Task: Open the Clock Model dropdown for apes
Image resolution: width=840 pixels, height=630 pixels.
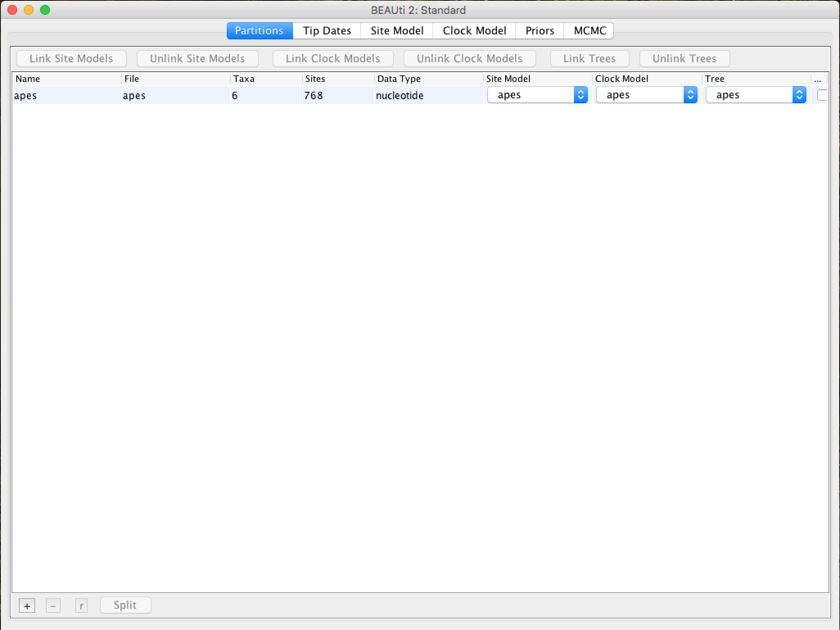Action: 646,95
